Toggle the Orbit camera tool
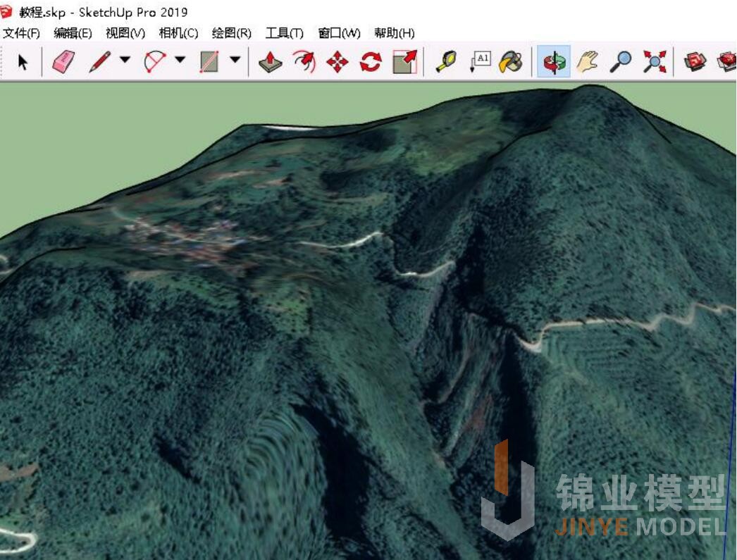The height and width of the screenshot is (560, 737). (554, 61)
